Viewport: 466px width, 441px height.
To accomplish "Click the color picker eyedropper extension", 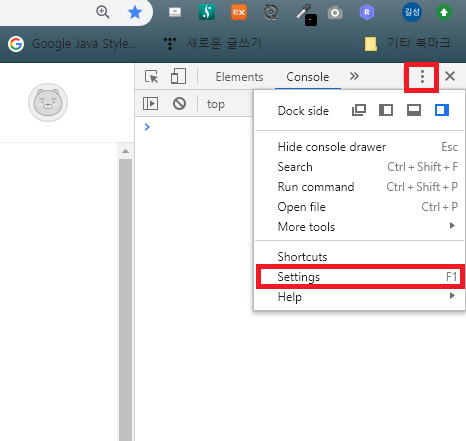I will (306, 14).
